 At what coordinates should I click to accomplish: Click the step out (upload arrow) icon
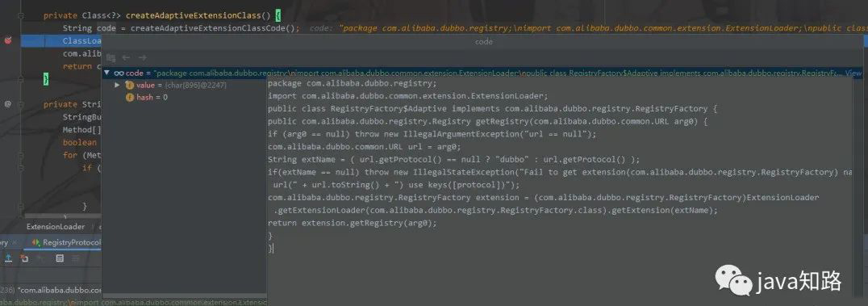point(8,258)
